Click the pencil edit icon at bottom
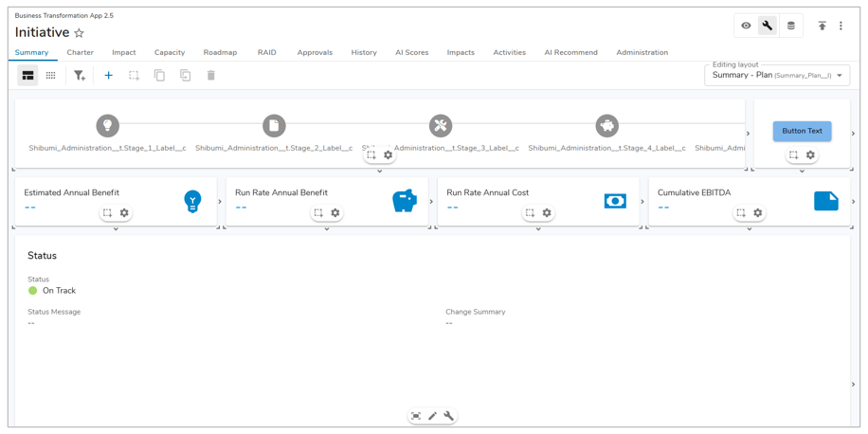The width and height of the screenshot is (868, 434). click(x=432, y=416)
